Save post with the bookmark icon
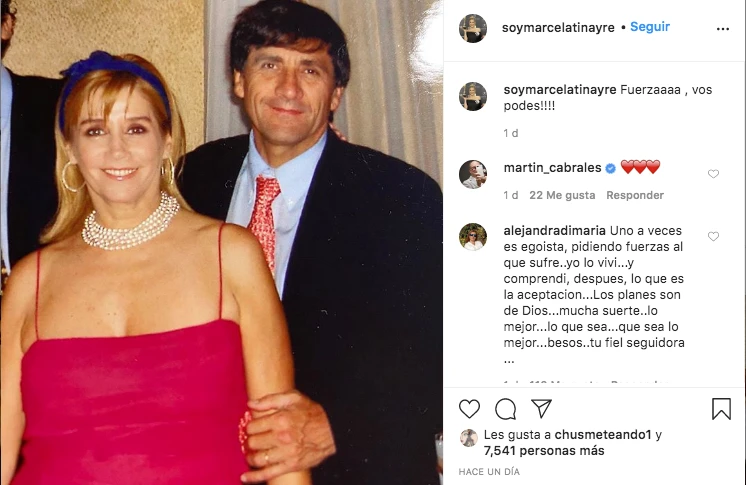This screenshot has width=746, height=485. click(x=721, y=408)
